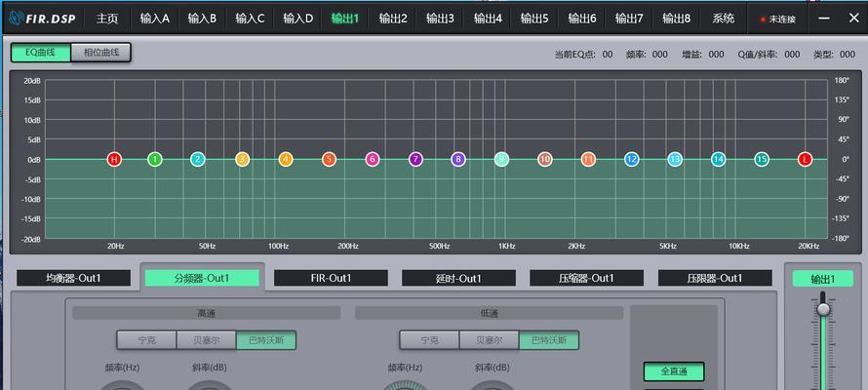
Task: Open the 输入C tab
Action: tap(251, 19)
